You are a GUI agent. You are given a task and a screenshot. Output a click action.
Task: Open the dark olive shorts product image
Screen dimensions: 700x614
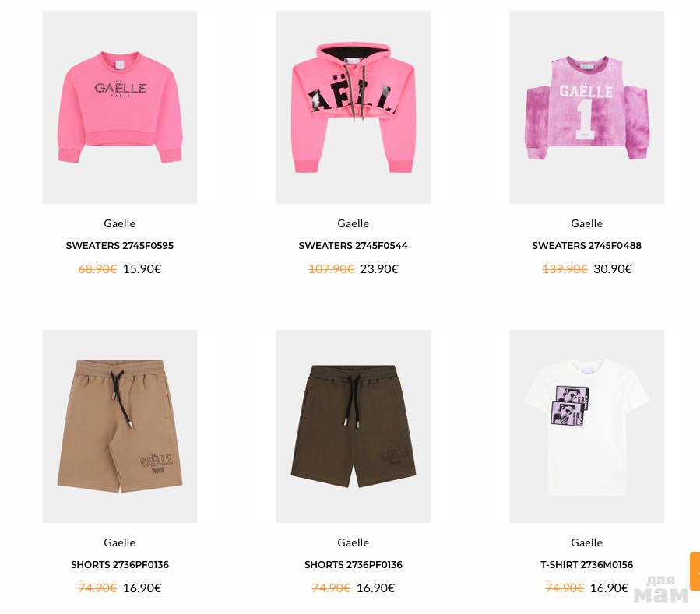(354, 426)
